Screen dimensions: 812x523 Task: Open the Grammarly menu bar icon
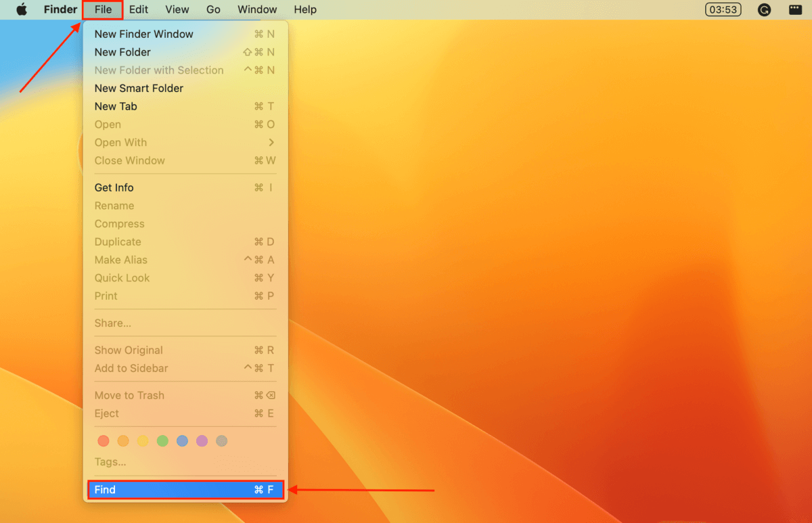pos(764,9)
